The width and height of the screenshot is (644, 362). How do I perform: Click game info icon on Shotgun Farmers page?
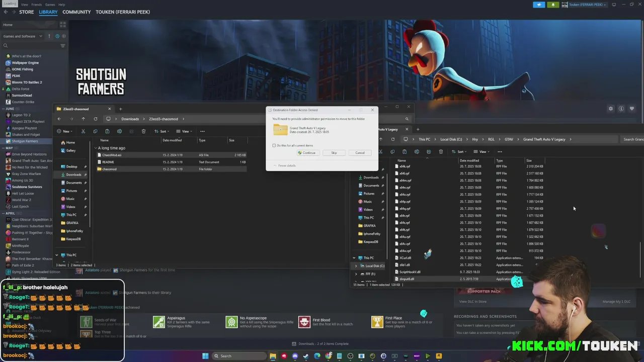pos(621,109)
